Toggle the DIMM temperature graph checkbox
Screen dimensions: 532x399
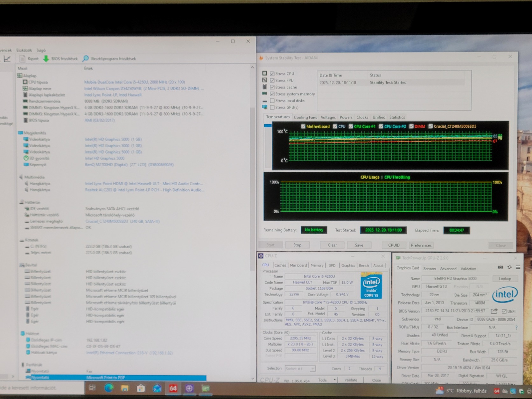click(411, 126)
